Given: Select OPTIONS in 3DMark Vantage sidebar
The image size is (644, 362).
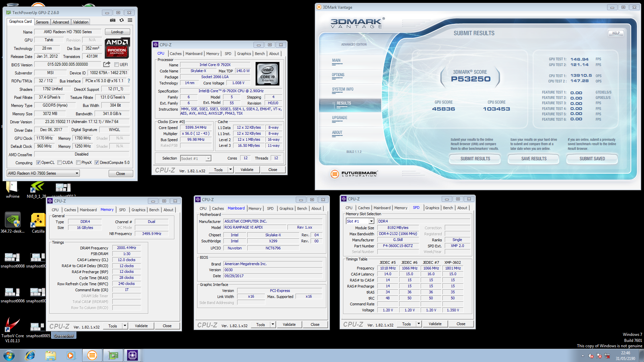Looking at the screenshot, I should [338, 75].
